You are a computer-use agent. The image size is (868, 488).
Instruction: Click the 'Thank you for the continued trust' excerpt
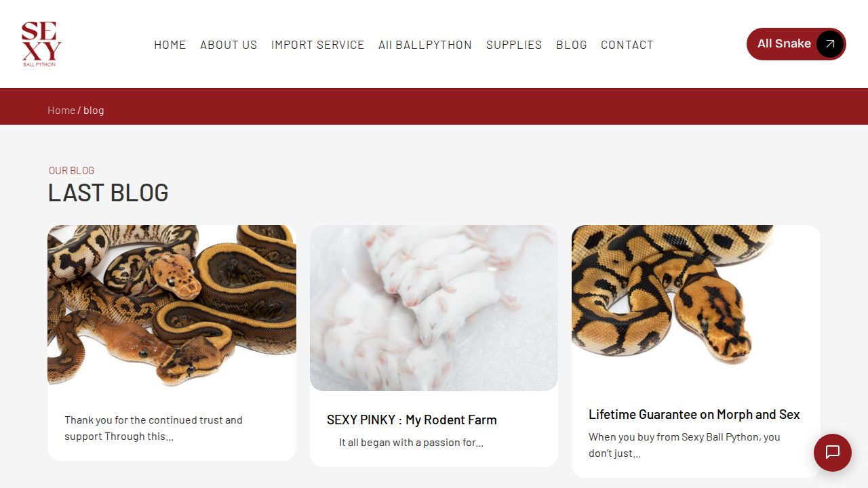153,428
